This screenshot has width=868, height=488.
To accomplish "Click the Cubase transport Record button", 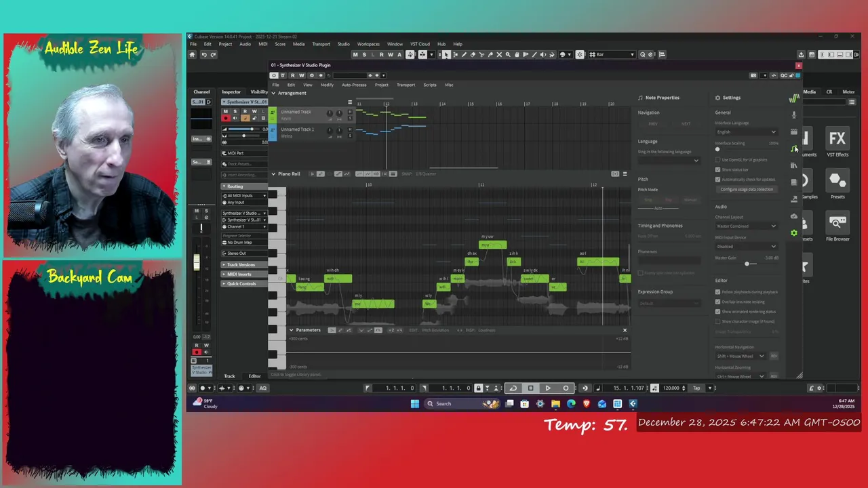I will point(566,388).
